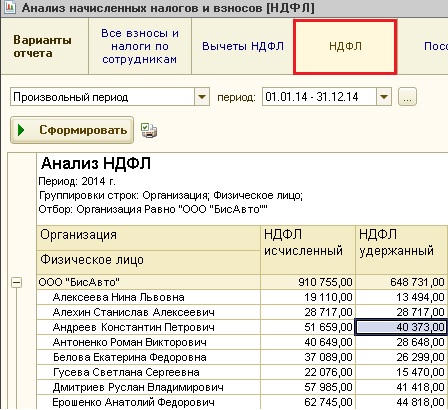Select Гусева Светлана Сергеевна row

242,372
